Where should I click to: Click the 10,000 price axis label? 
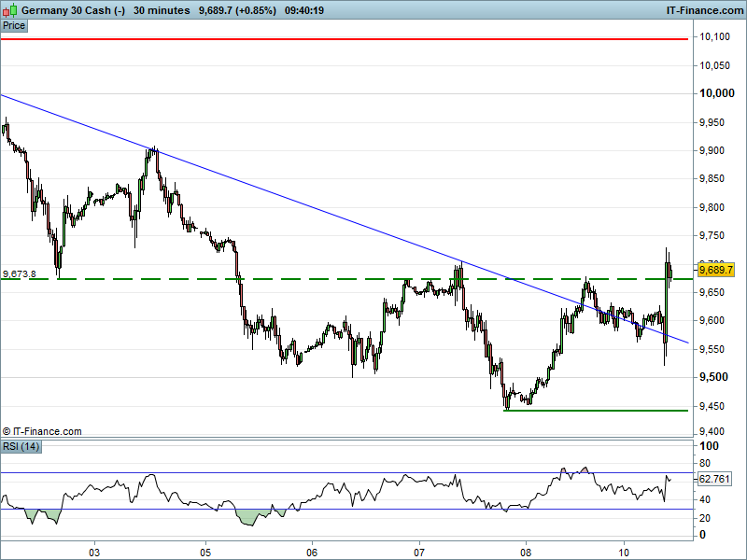[716, 93]
